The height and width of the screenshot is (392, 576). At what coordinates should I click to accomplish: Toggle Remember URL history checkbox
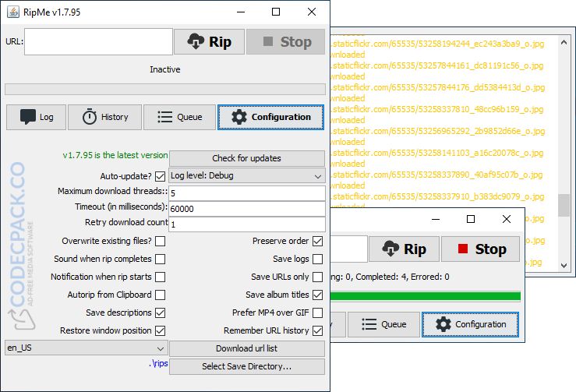(318, 330)
